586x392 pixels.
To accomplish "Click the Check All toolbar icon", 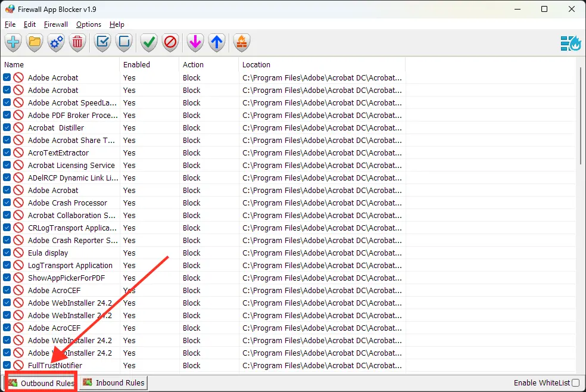I will click(102, 42).
